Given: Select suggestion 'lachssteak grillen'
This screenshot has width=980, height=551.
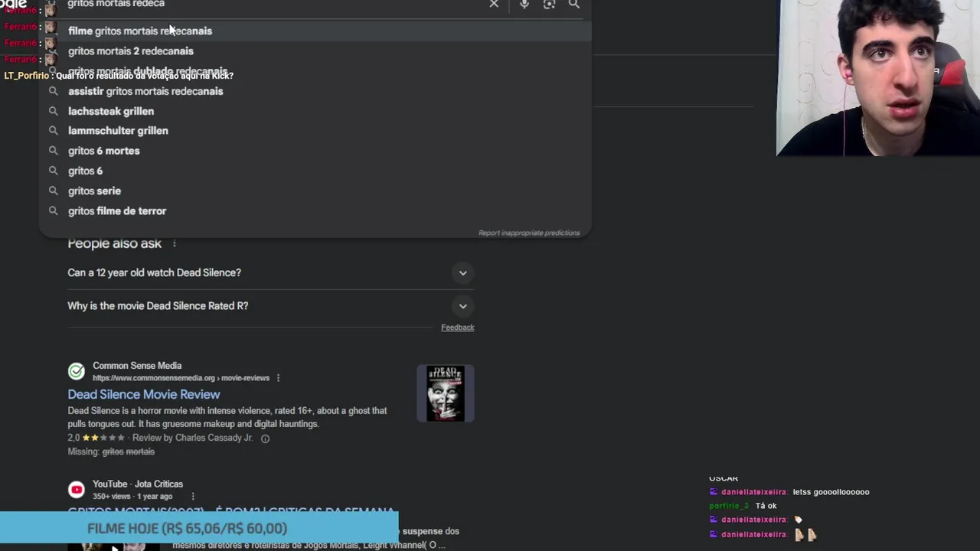Looking at the screenshot, I should point(315,111).
